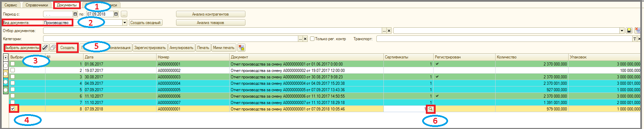Click Зарегистрировать button
The height and width of the screenshot is (129, 644).
click(x=150, y=48)
